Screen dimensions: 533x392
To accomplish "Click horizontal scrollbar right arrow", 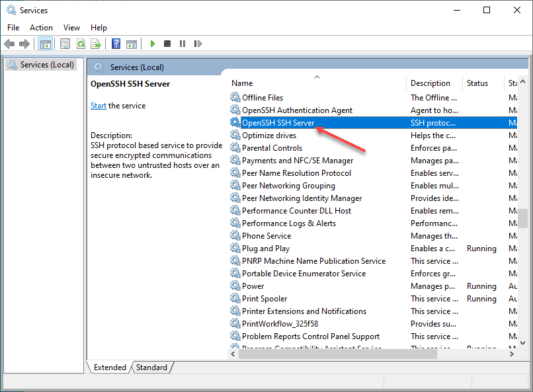I will pos(512,354).
